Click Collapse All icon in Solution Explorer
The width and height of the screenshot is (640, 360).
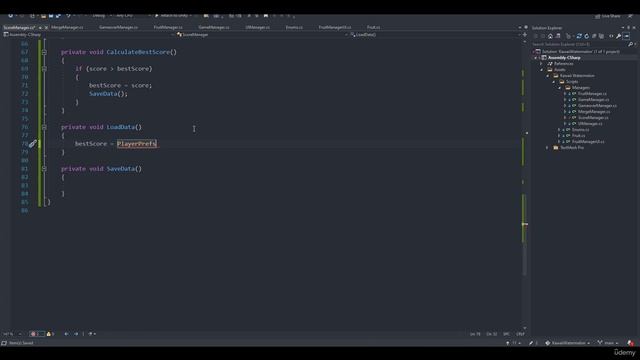coord(594,36)
